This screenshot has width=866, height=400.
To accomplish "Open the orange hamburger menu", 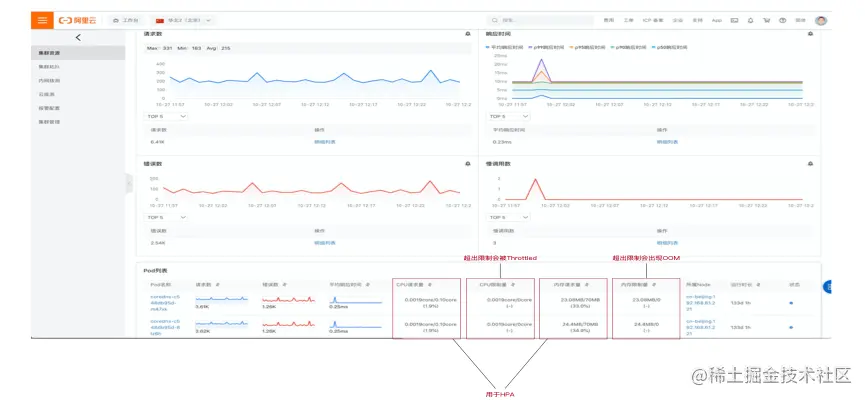I will 42,20.
